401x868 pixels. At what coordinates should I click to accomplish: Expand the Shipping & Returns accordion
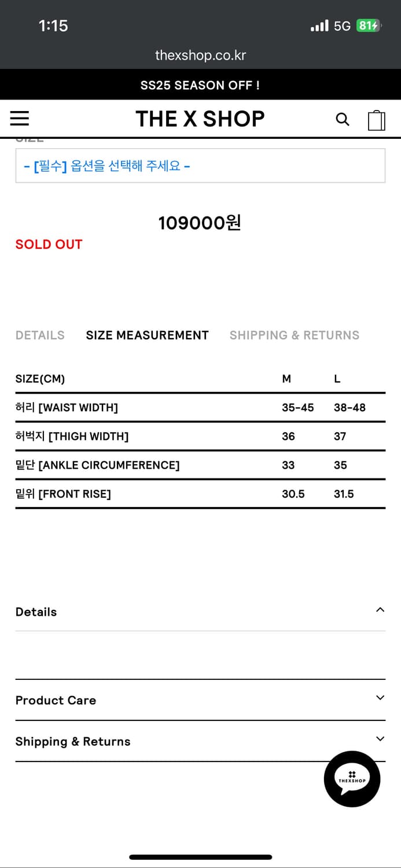click(x=200, y=741)
